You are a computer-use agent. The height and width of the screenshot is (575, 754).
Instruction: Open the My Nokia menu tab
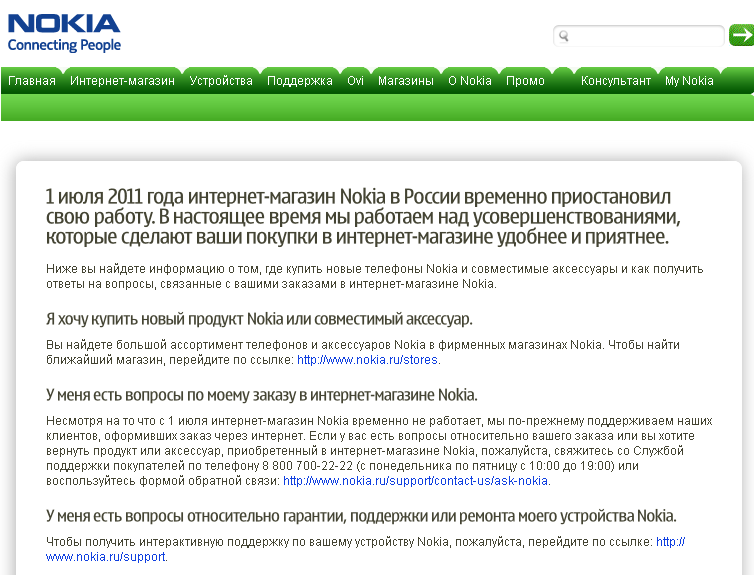[689, 81]
